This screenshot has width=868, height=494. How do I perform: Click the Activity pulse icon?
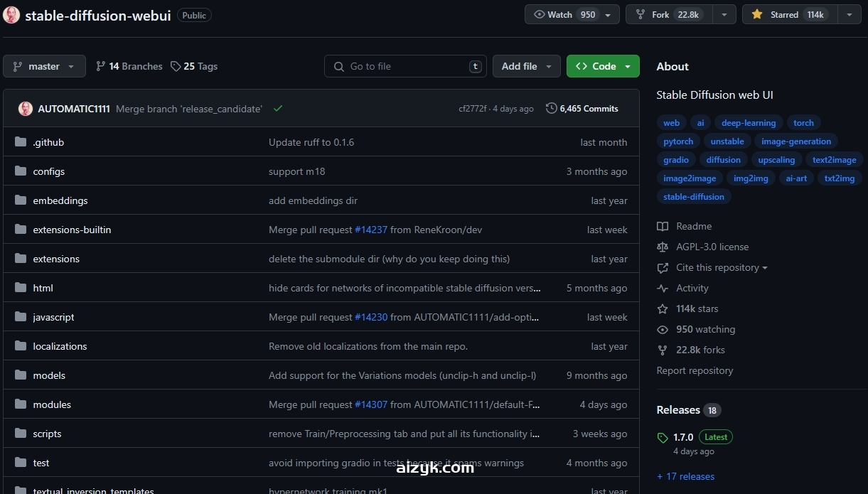pos(663,288)
